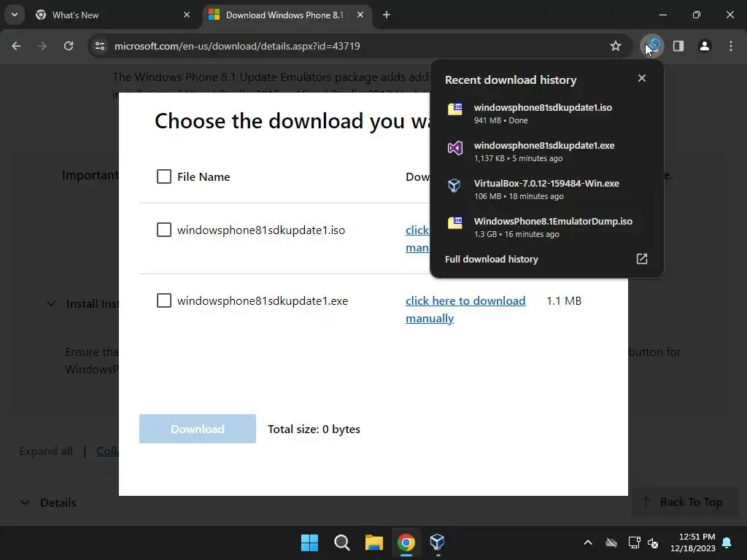Screen dimensions: 747x560
Task: Open a new tab
Action: (387, 15)
